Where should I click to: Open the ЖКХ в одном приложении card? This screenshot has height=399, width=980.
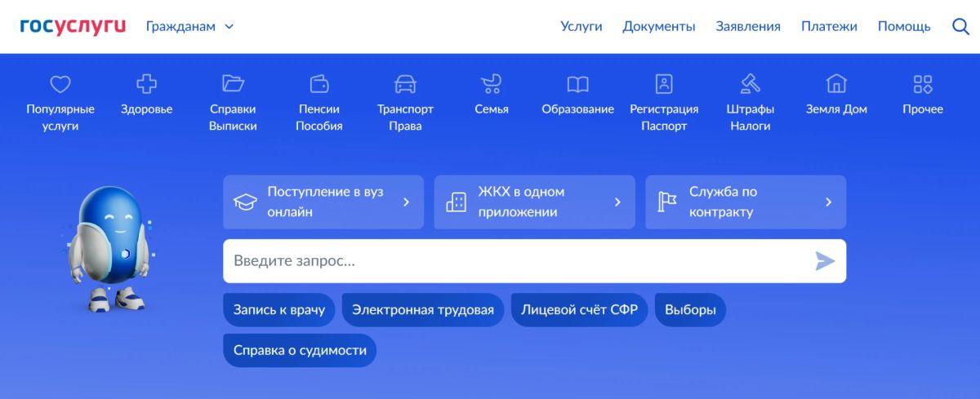tap(534, 202)
